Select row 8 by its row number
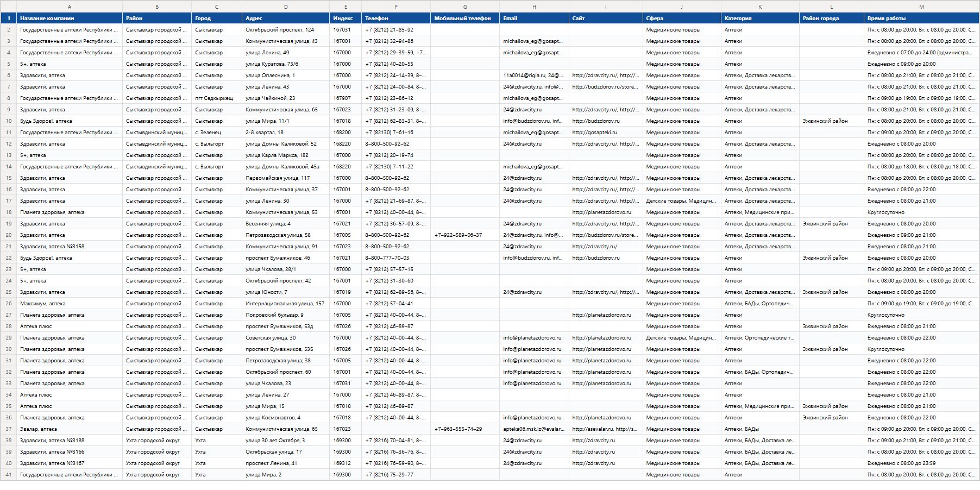The width and height of the screenshot is (980, 490). pos(8,98)
